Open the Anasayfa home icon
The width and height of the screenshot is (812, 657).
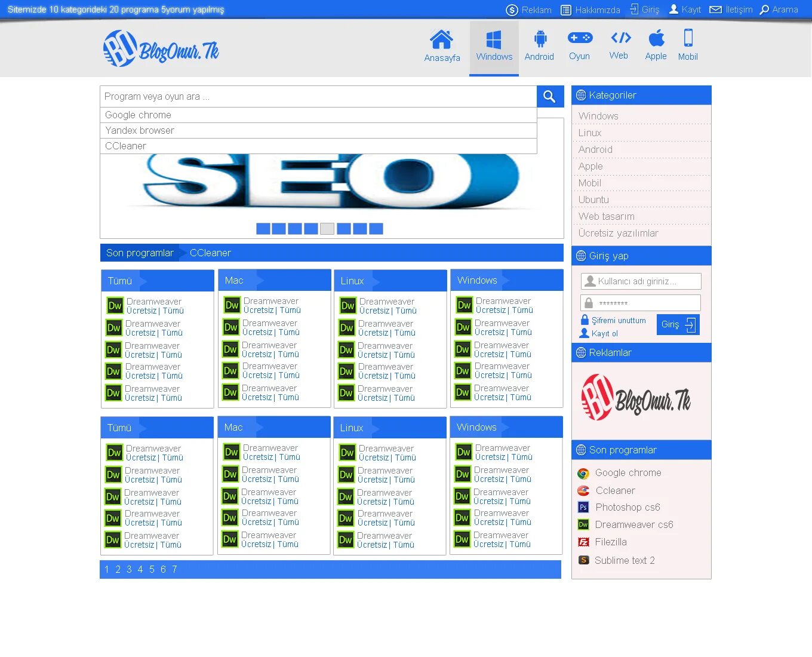click(441, 39)
